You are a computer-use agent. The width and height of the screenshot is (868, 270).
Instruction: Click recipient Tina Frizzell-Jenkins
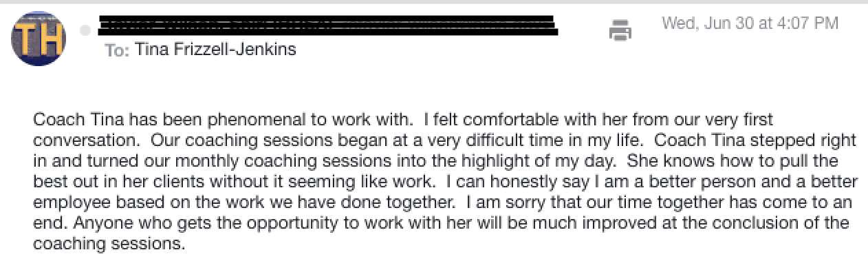(217, 50)
